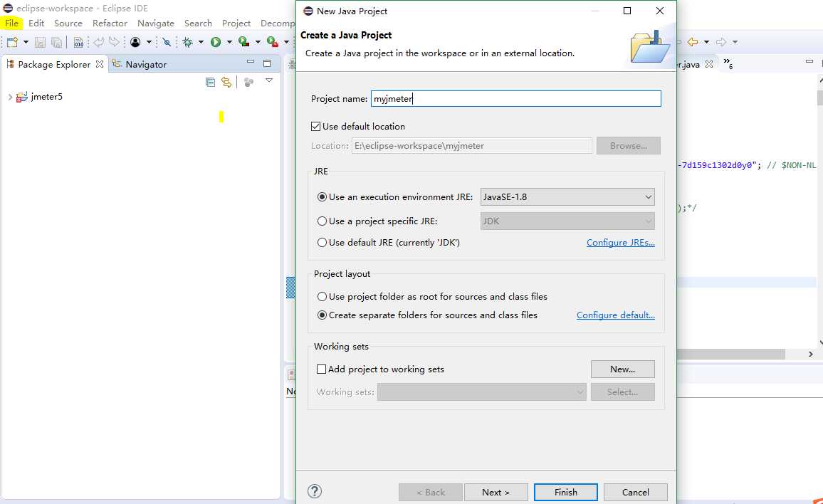Check Add project to working sets
The width and height of the screenshot is (823, 504).
[321, 369]
